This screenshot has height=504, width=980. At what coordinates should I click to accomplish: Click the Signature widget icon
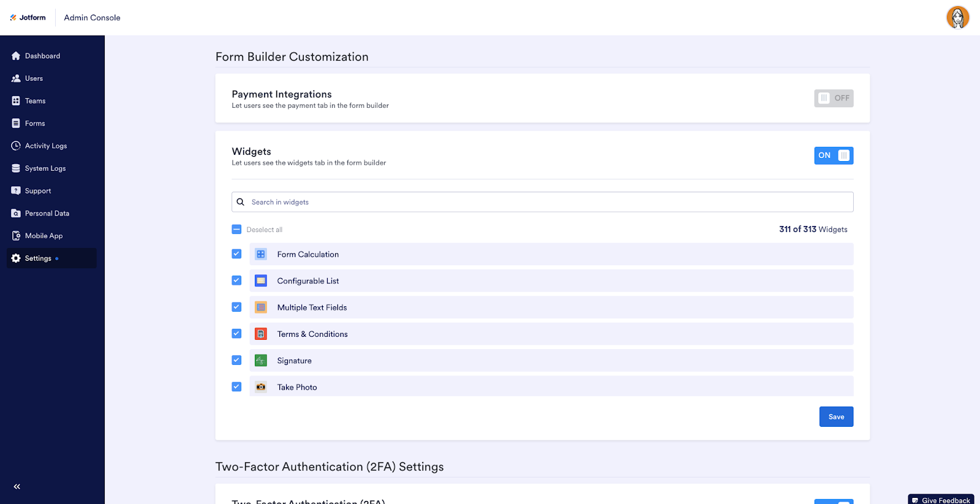pyautogui.click(x=261, y=361)
